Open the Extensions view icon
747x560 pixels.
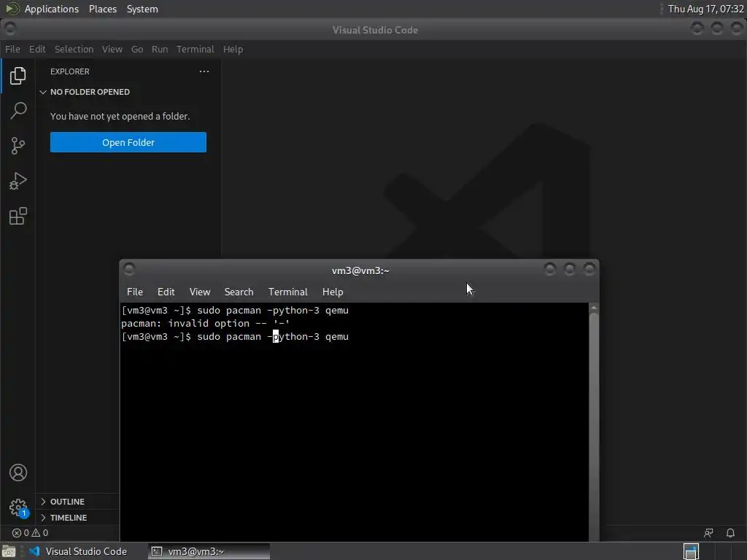[x=18, y=216]
